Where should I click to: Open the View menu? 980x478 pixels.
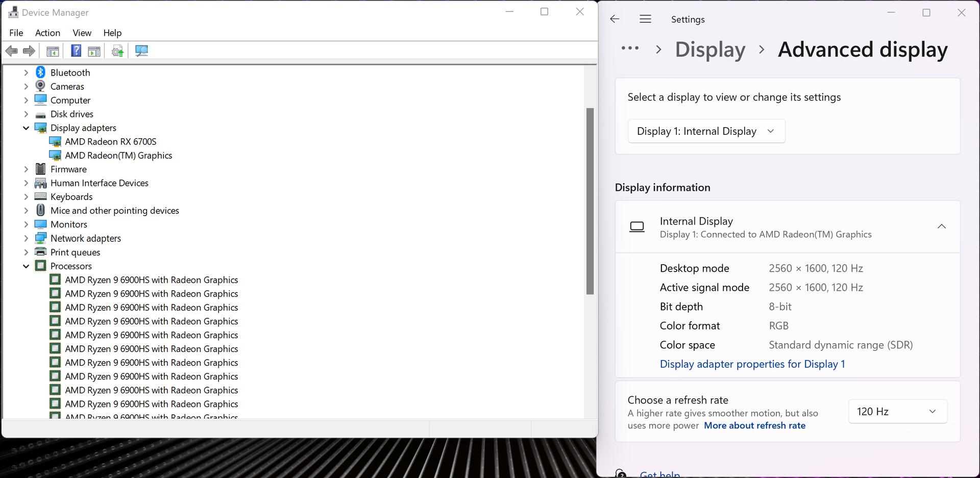coord(82,33)
